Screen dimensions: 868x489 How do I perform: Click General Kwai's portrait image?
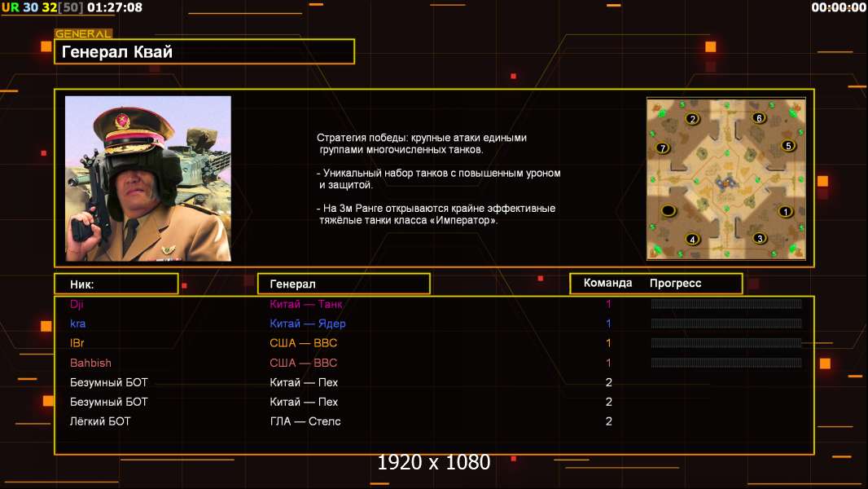click(148, 178)
